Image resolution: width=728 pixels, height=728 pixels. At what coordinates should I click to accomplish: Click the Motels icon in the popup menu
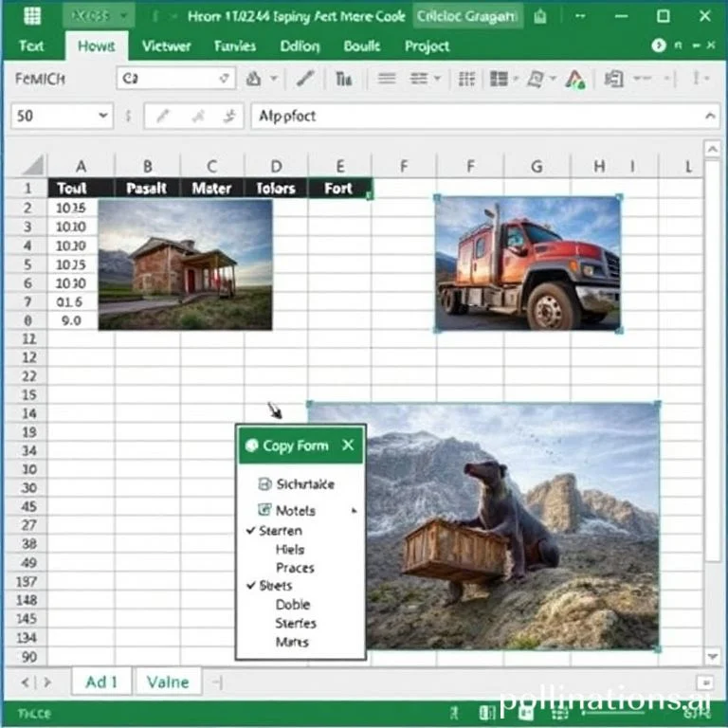(x=264, y=510)
